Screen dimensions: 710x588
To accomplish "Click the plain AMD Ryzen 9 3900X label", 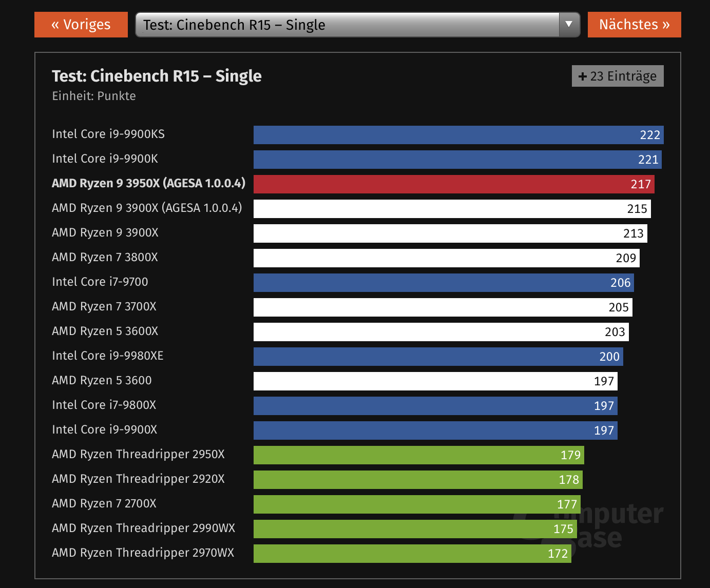I will point(105,232).
